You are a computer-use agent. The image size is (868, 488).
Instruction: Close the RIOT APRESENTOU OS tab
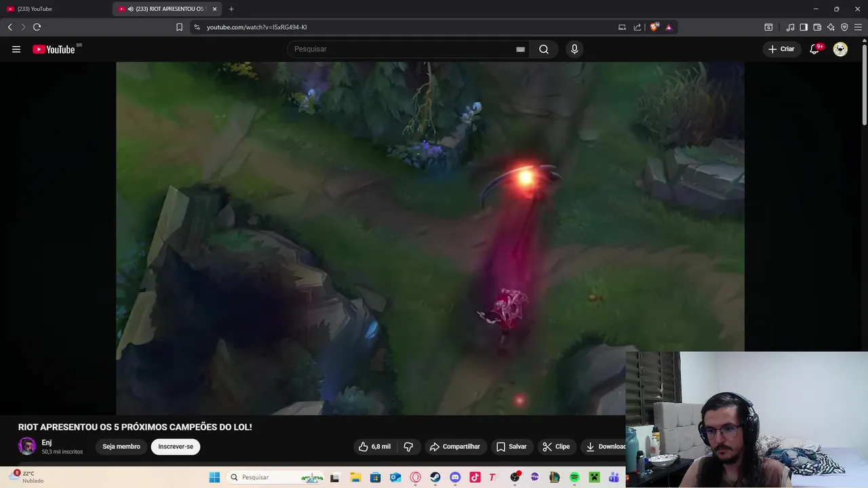[215, 9]
